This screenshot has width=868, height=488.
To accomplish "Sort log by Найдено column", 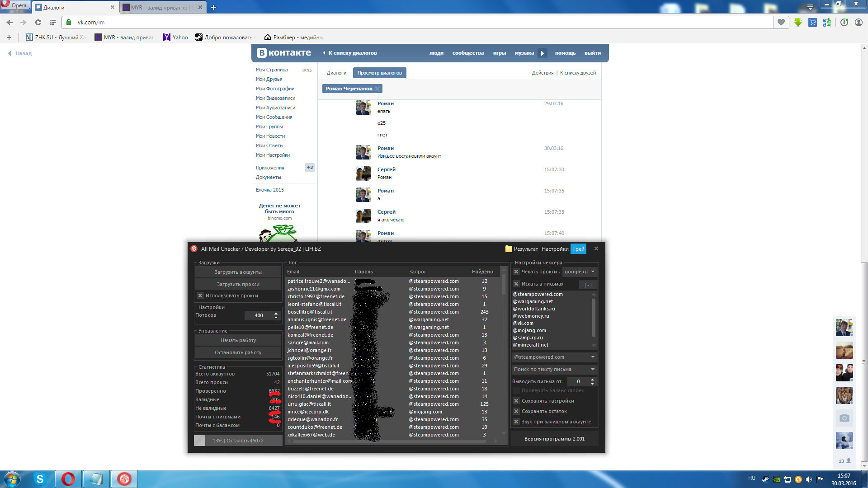I will tap(482, 272).
